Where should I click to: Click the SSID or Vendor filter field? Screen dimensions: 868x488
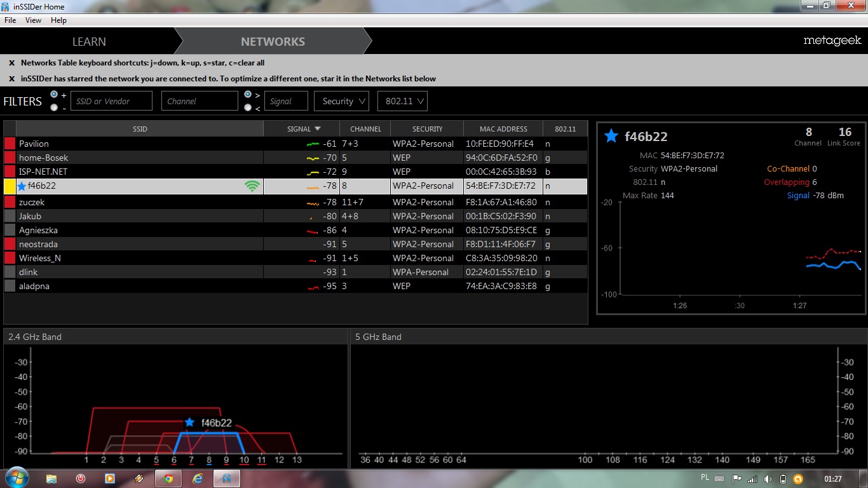(x=111, y=101)
